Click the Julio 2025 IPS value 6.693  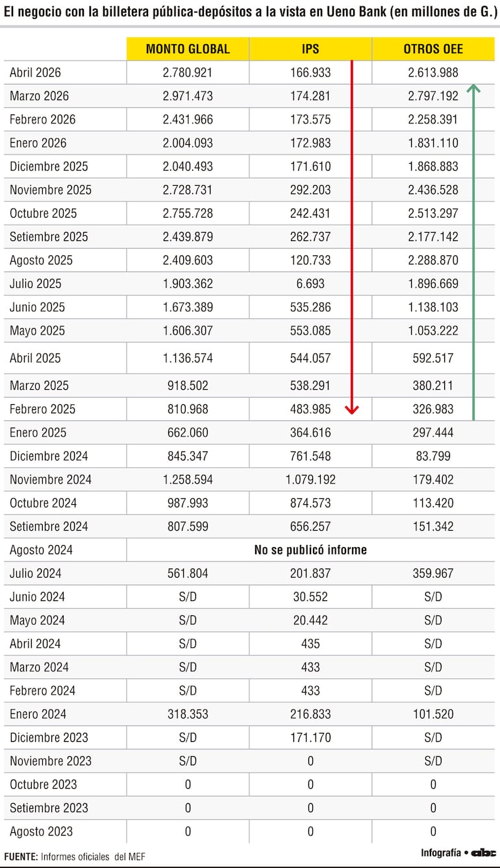pyautogui.click(x=310, y=283)
